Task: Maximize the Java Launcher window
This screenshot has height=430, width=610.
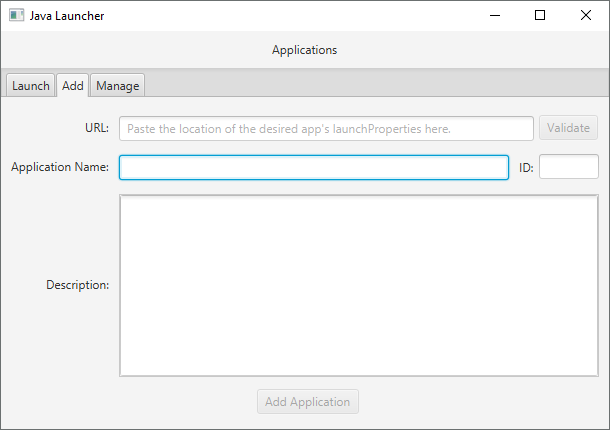Action: tap(540, 16)
